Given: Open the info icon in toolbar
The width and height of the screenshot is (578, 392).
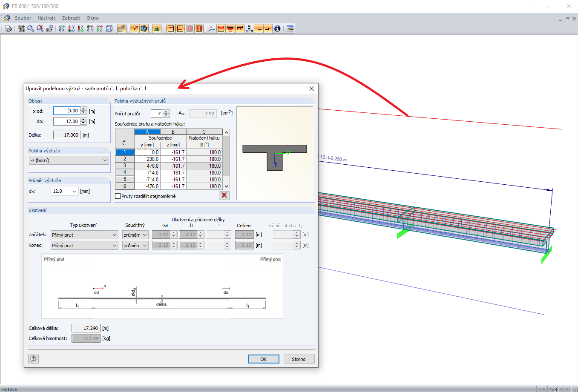Looking at the screenshot, I should point(277,29).
